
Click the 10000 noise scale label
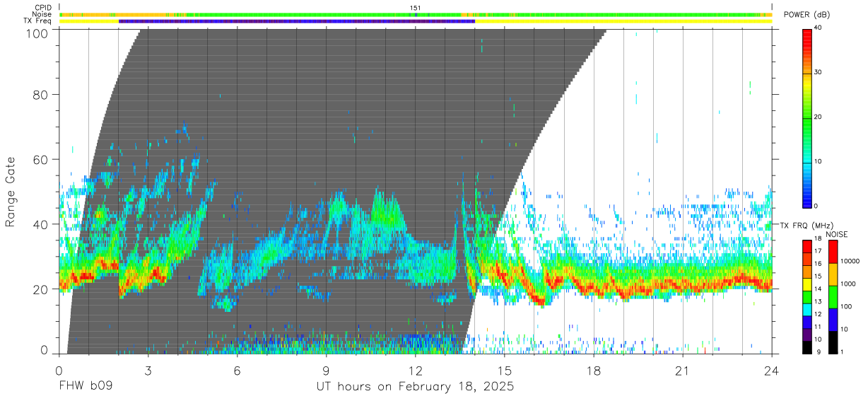click(x=849, y=261)
